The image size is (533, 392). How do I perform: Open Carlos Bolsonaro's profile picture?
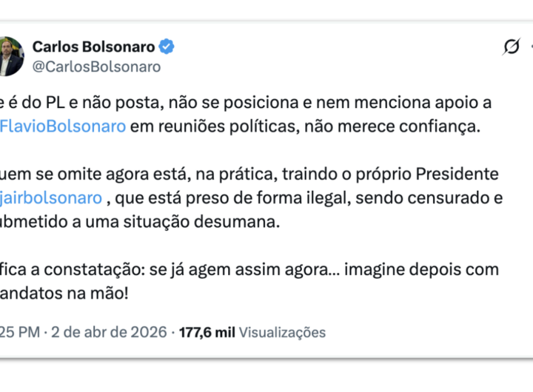coord(10,56)
